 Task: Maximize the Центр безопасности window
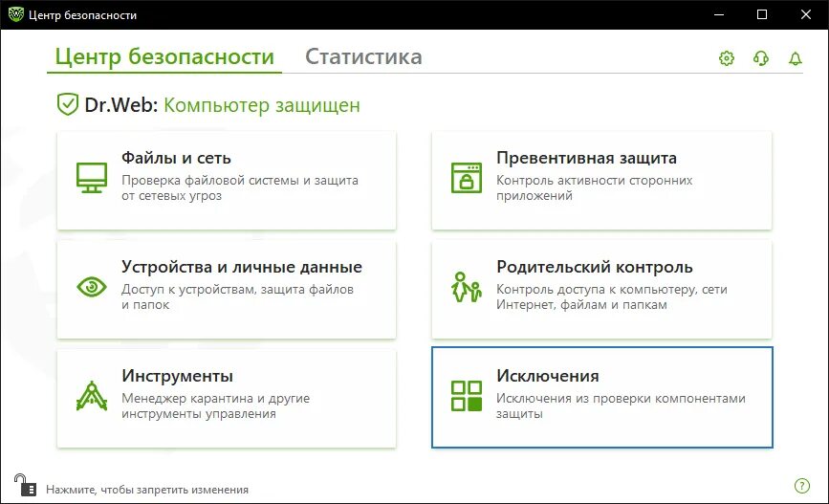tap(762, 14)
